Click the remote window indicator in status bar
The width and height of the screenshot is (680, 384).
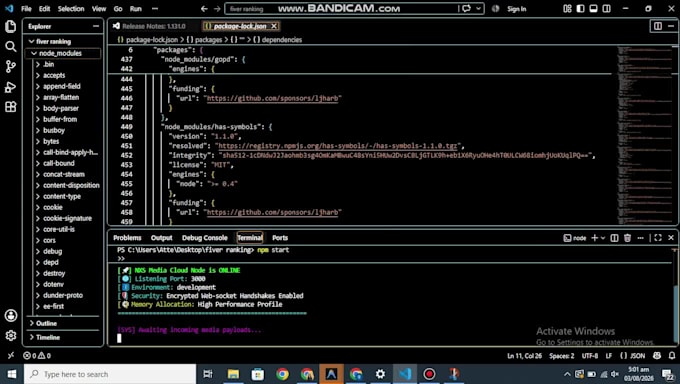click(11, 355)
